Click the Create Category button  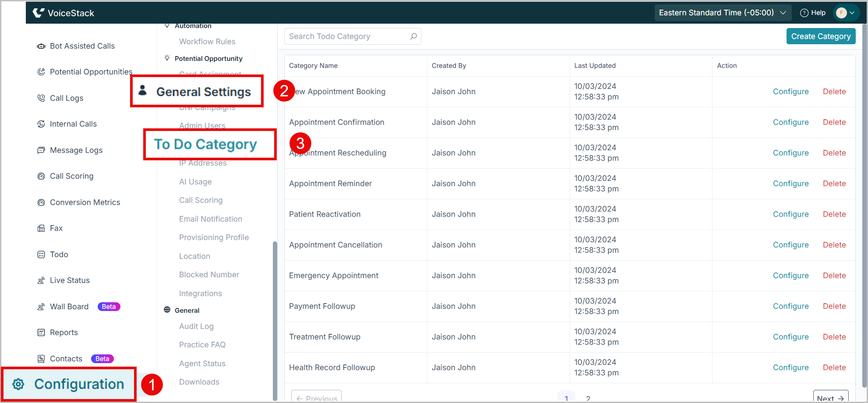coord(821,36)
